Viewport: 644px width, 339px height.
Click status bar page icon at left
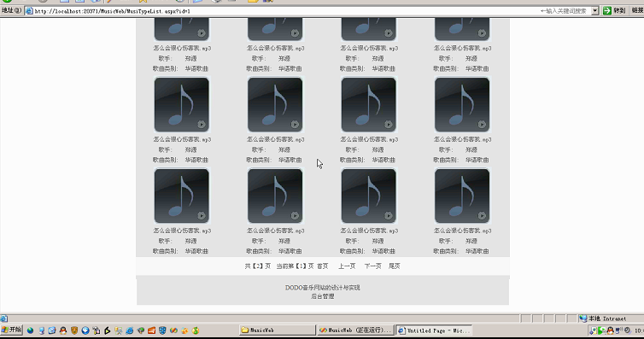[3, 319]
